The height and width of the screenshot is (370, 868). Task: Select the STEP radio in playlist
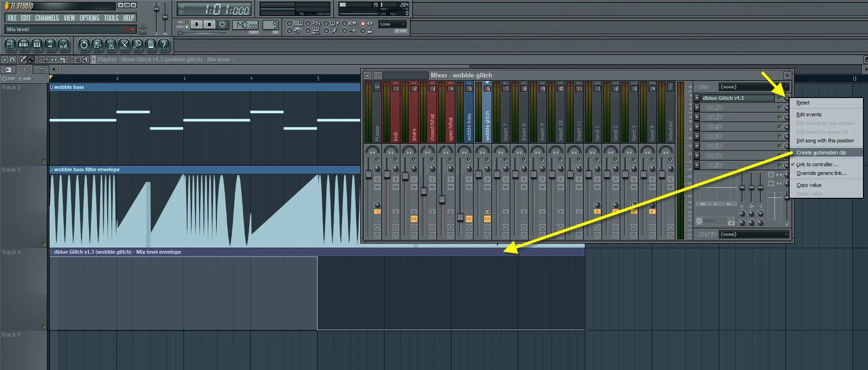point(5,78)
